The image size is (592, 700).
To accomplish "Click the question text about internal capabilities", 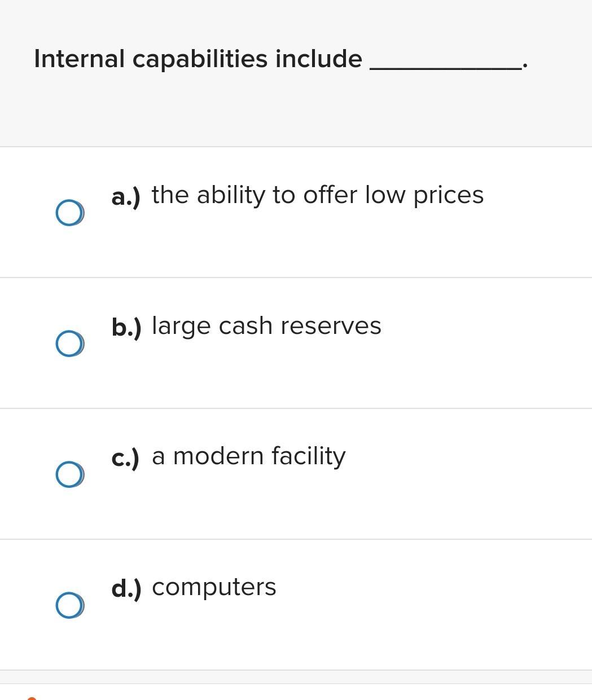I will (198, 58).
